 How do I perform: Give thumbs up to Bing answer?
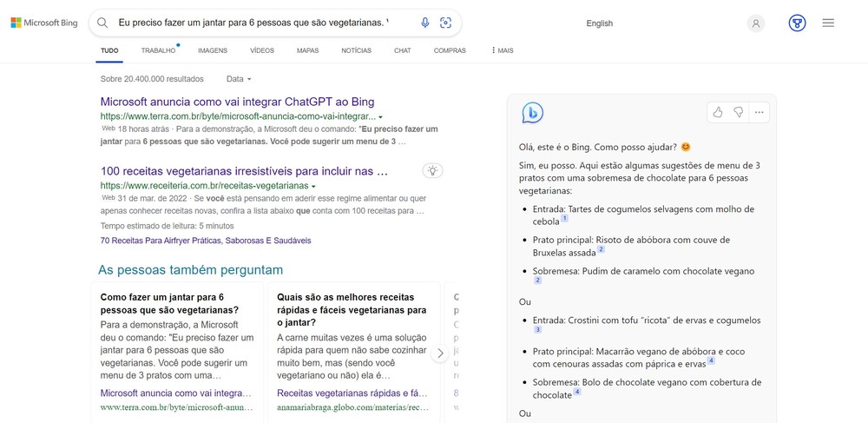[x=718, y=112]
